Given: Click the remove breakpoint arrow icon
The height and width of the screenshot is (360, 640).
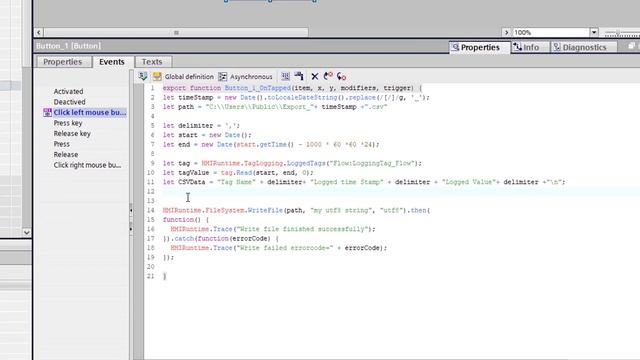Looking at the screenshot, I should [341, 76].
